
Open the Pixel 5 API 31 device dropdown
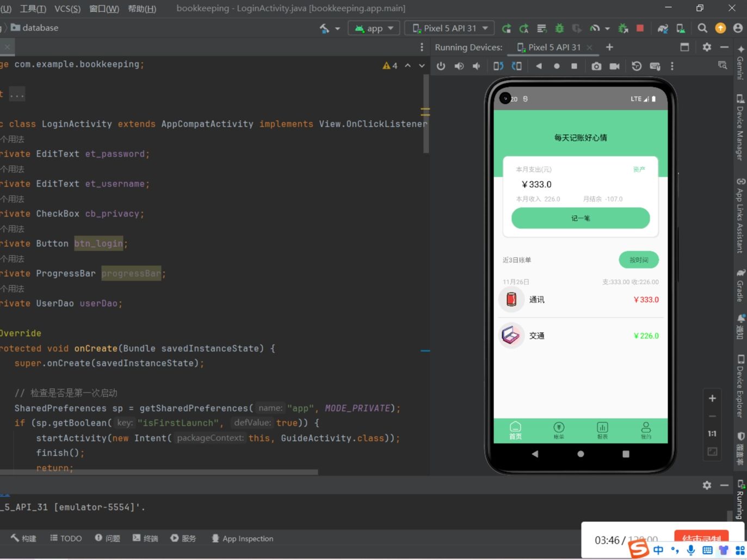pyautogui.click(x=450, y=28)
